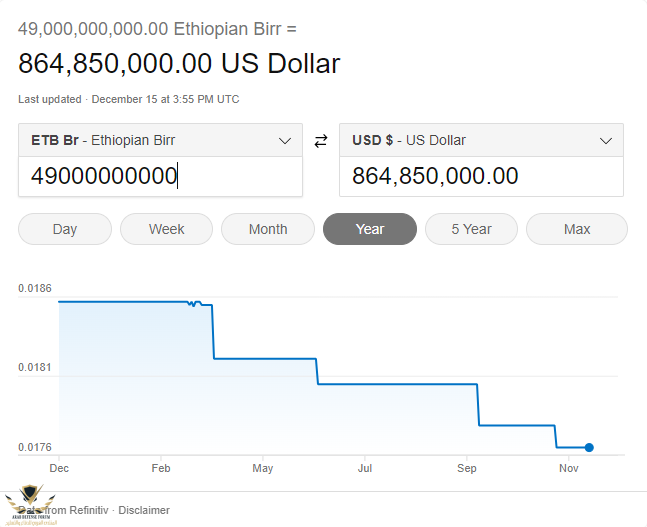Viewport: 647px width, 527px height.
Task: Select the Day time range
Action: tap(65, 229)
